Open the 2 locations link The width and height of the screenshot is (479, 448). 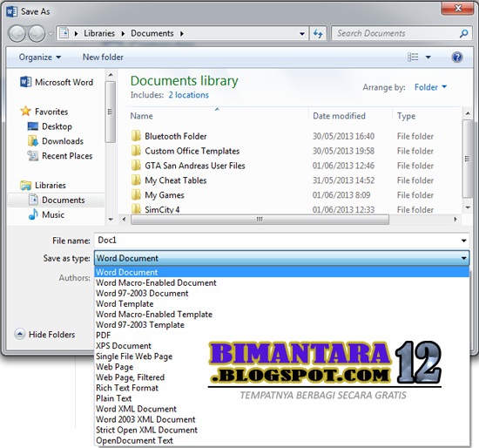click(x=188, y=95)
